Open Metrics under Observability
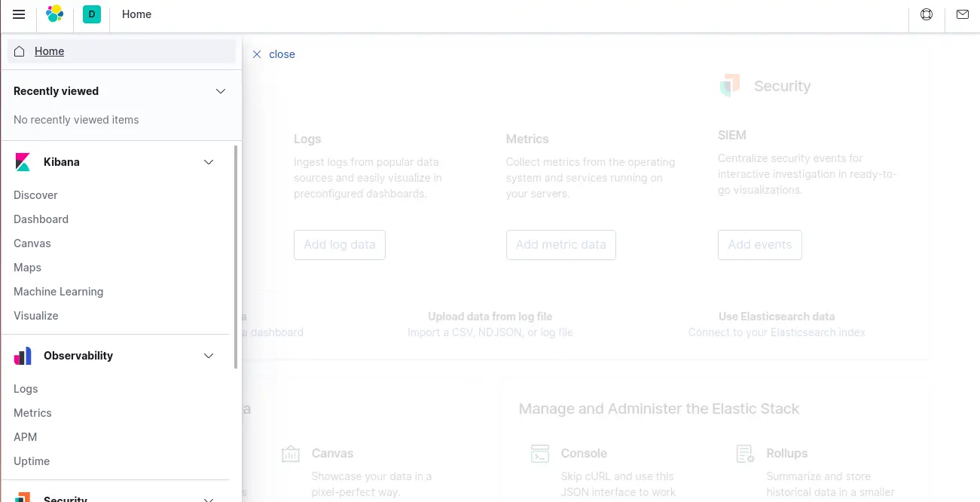This screenshot has height=502, width=980. [32, 413]
